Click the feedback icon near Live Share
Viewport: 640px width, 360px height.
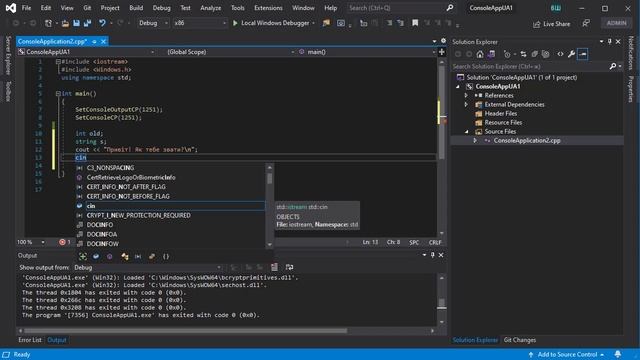coord(586,24)
